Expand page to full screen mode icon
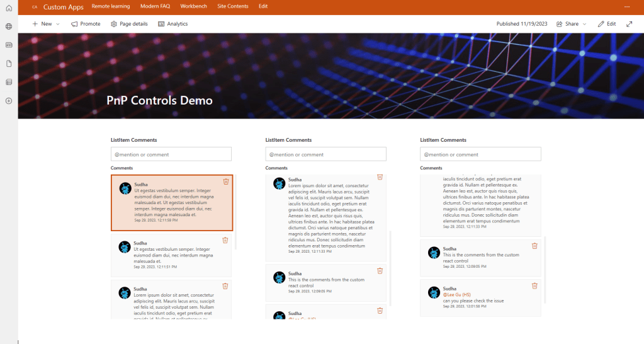The image size is (644, 344). [630, 24]
